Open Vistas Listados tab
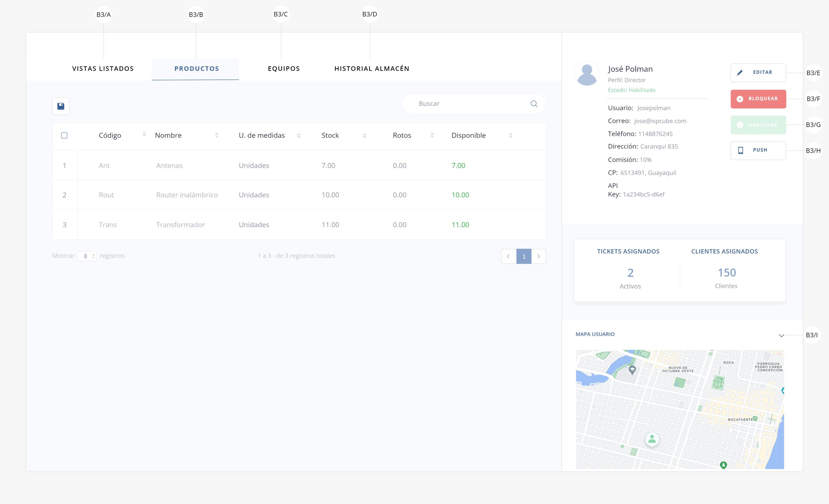The height and width of the screenshot is (504, 829). [x=103, y=69]
